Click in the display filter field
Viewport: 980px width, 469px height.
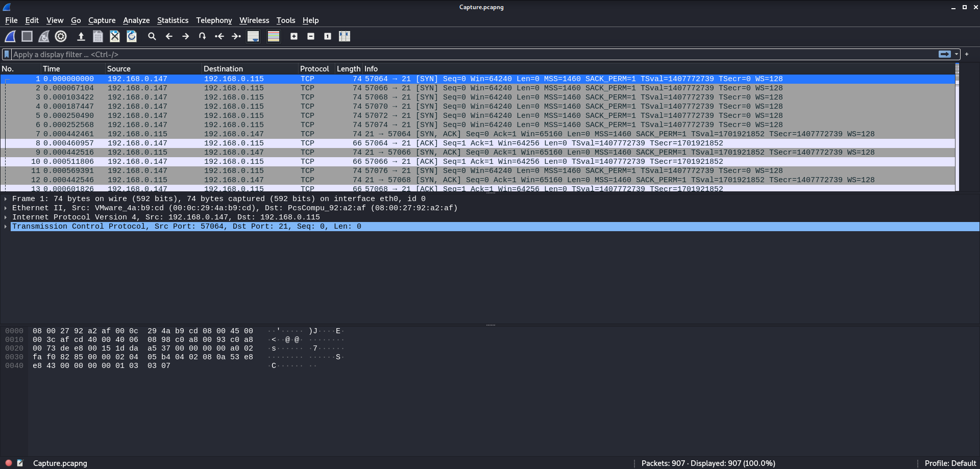click(475, 54)
